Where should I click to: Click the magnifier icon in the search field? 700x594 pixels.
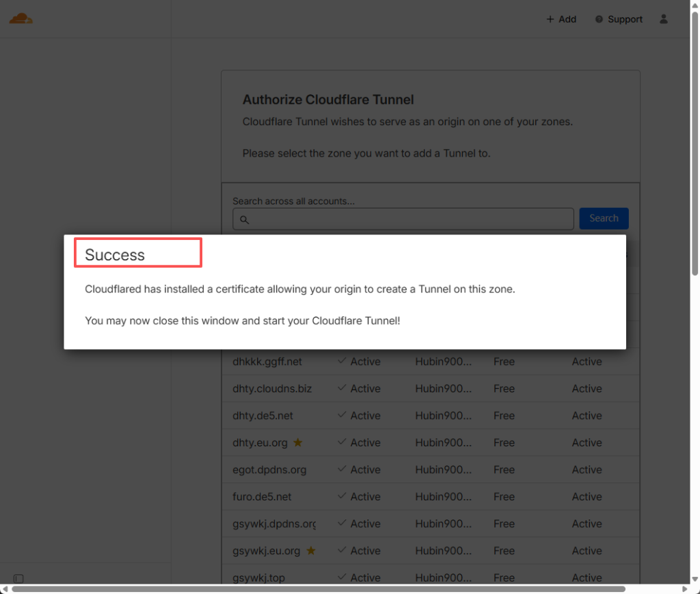[x=244, y=219]
